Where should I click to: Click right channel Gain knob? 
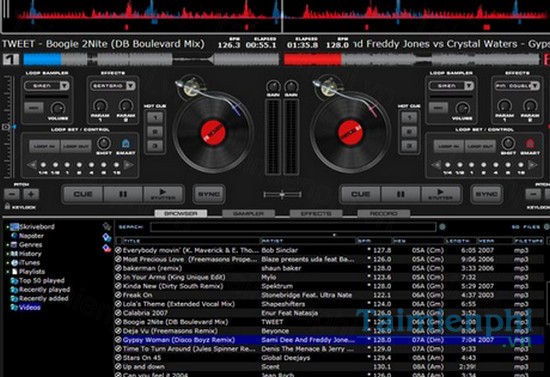(291, 86)
